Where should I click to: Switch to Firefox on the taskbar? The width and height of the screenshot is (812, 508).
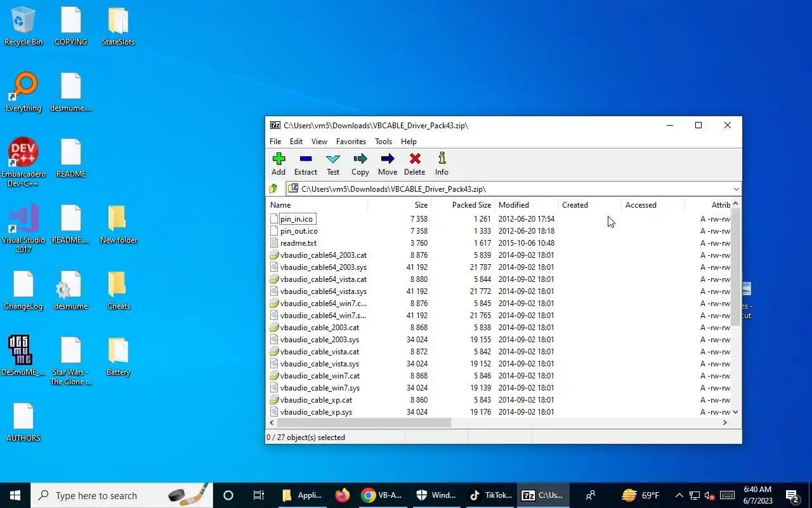coord(343,495)
